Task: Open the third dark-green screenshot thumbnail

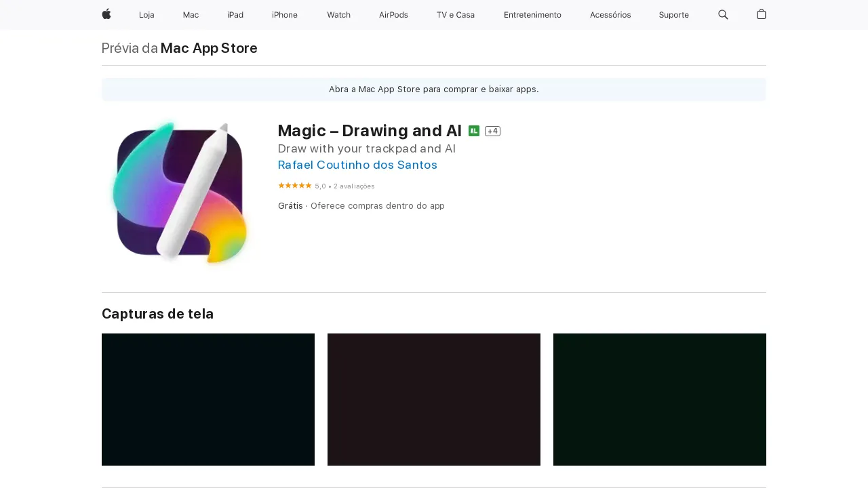Action: tap(660, 399)
